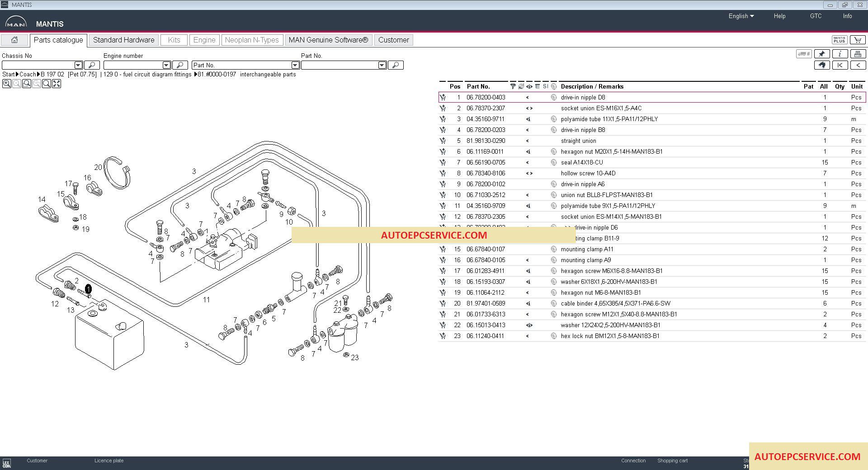Go to Start in breadcrumb

coord(9,75)
